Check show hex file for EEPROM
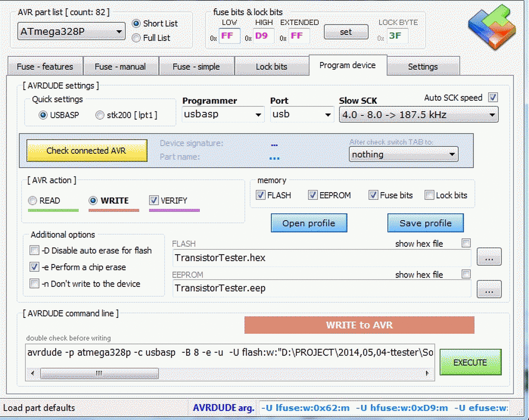The image size is (529, 420). coord(466,274)
